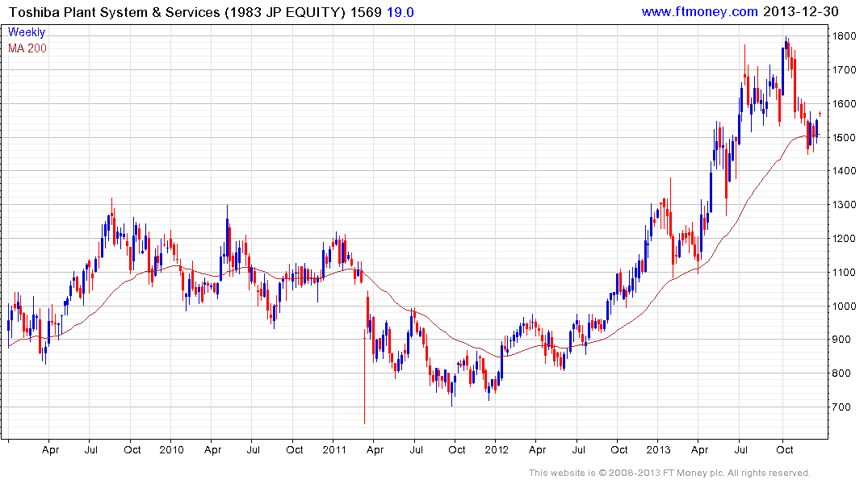Click the 1000 price axis label
868x484 pixels.
click(x=845, y=307)
